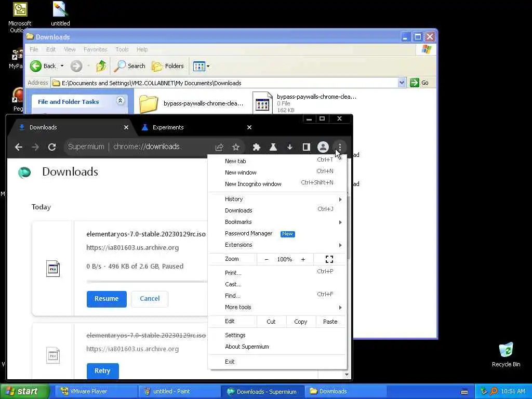The image size is (532, 399).
Task: Close the Experiments tab
Action: coord(249,128)
